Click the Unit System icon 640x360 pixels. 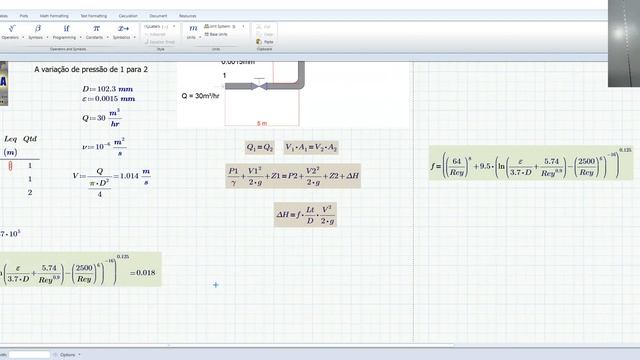(x=207, y=26)
